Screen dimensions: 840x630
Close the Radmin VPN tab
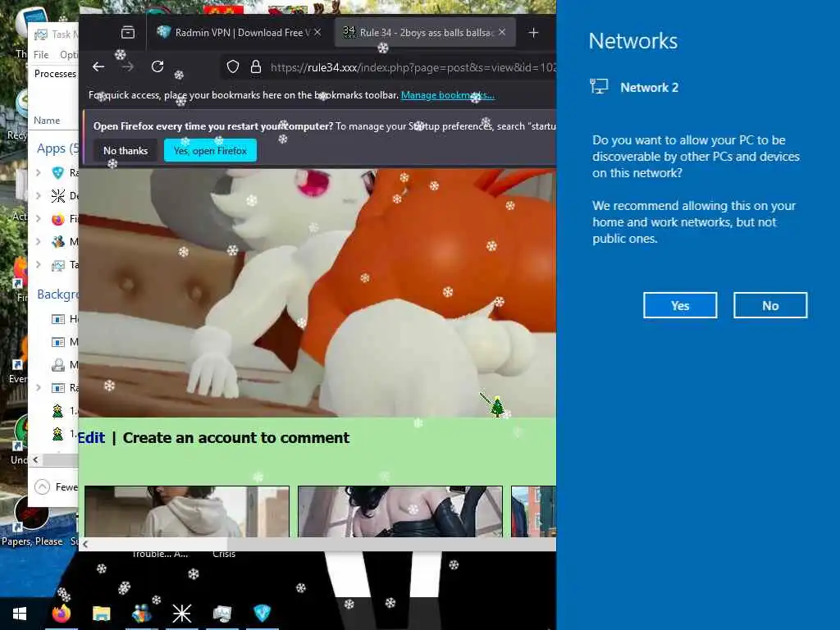tap(317, 32)
